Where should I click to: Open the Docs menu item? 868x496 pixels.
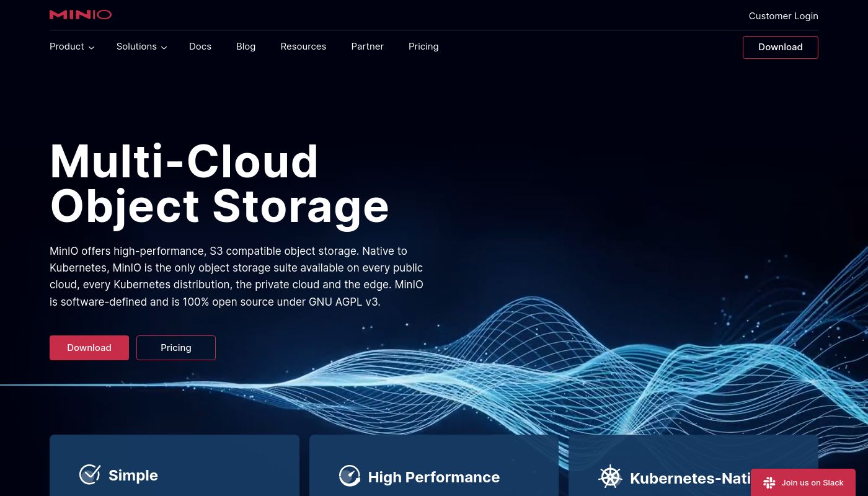200,46
